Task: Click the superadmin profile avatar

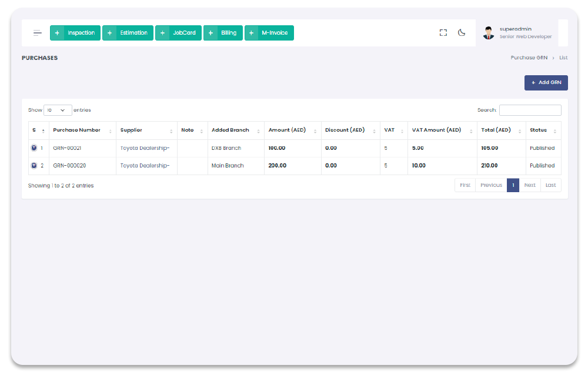Action: click(x=489, y=33)
